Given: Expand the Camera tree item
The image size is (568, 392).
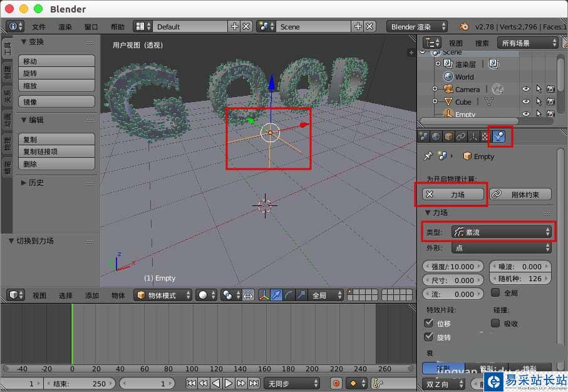Looking at the screenshot, I should point(435,89).
